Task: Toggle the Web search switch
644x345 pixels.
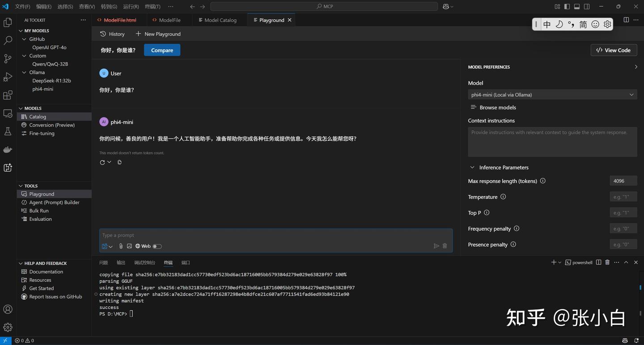Action: pyautogui.click(x=157, y=246)
